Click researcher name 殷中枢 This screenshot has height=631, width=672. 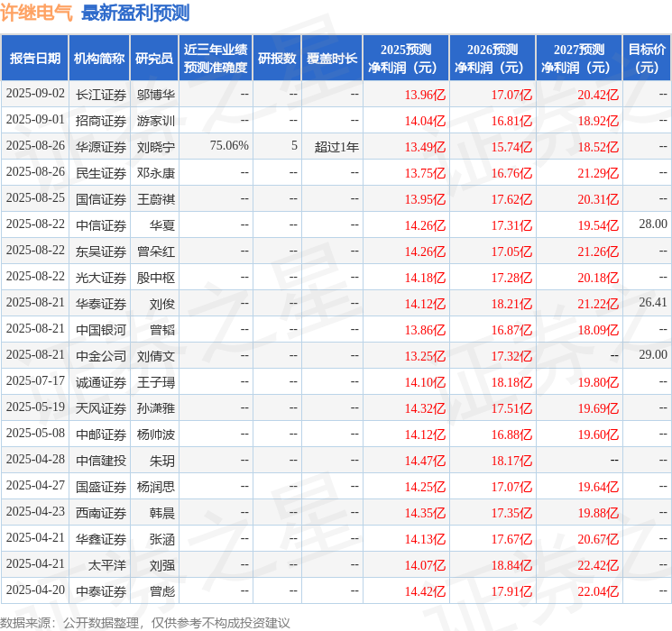155,278
